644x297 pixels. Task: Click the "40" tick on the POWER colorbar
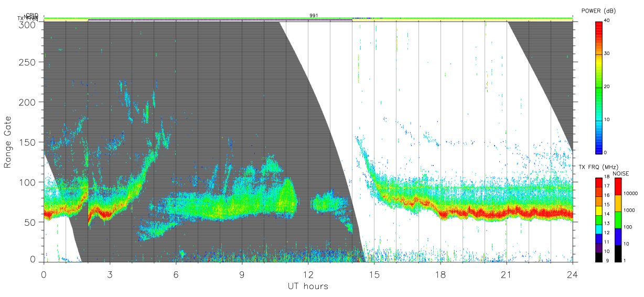pos(607,21)
